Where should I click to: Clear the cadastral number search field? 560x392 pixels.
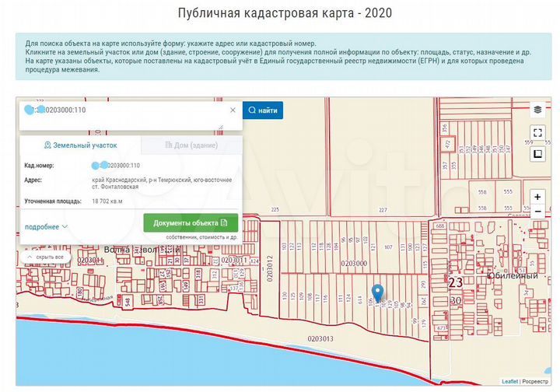(233, 110)
